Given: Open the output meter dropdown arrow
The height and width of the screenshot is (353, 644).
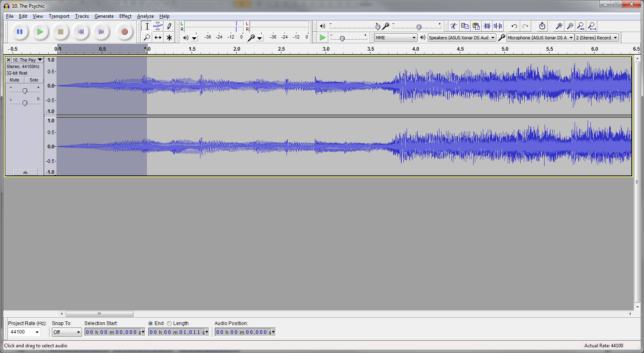Looking at the screenshot, I should [x=194, y=38].
